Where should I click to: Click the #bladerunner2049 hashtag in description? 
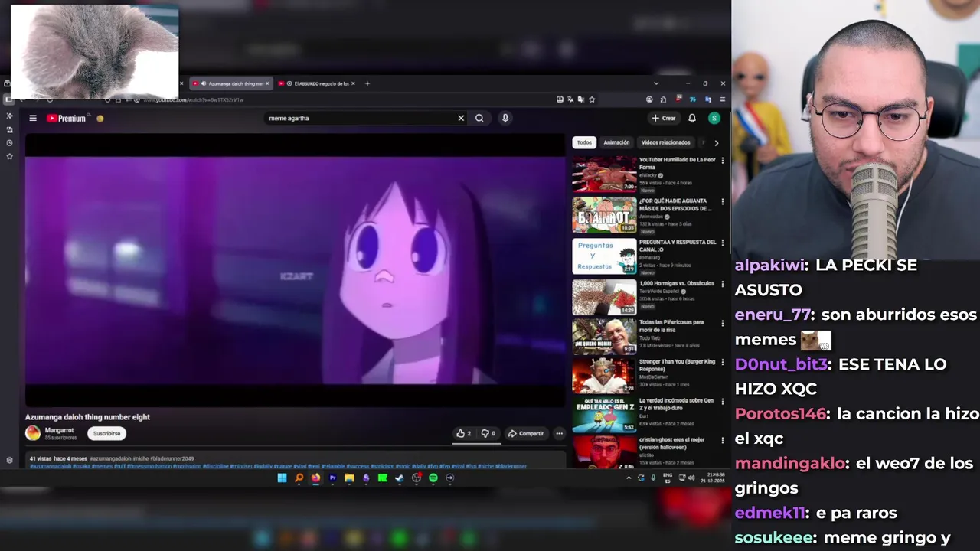172,458
